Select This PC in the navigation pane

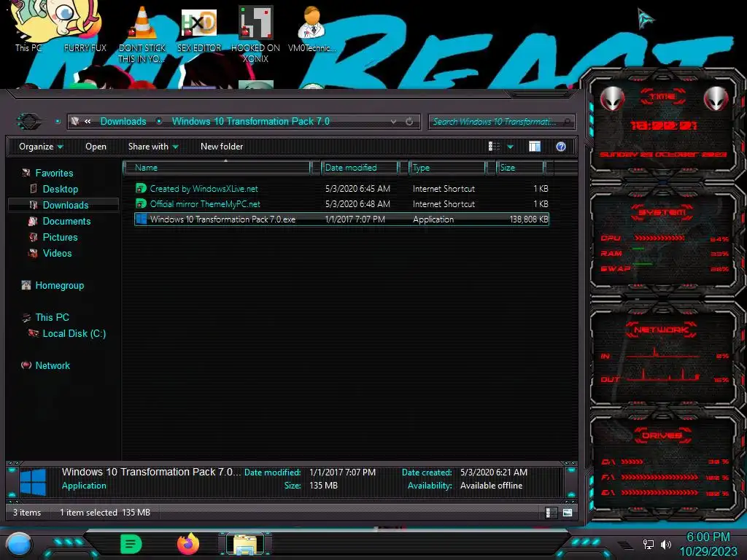52,317
